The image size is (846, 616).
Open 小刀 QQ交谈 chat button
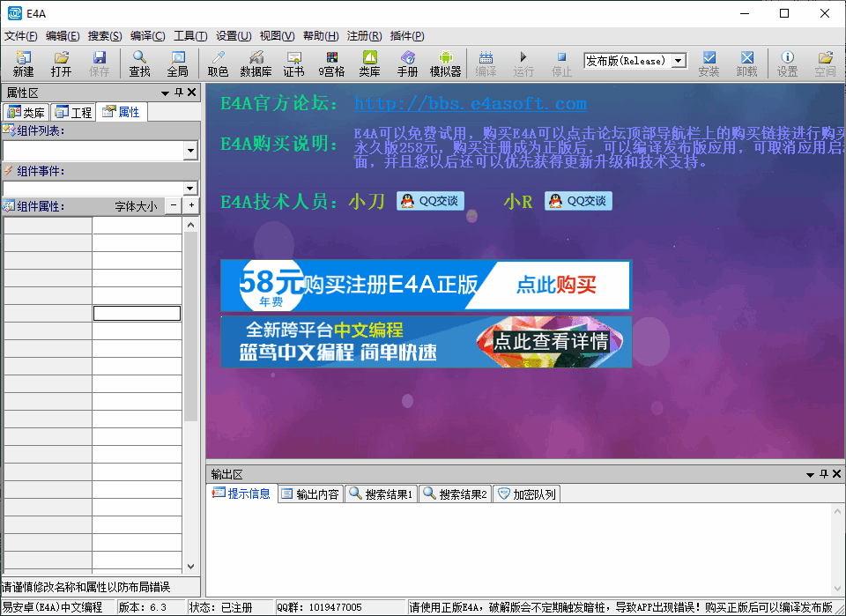tap(431, 201)
